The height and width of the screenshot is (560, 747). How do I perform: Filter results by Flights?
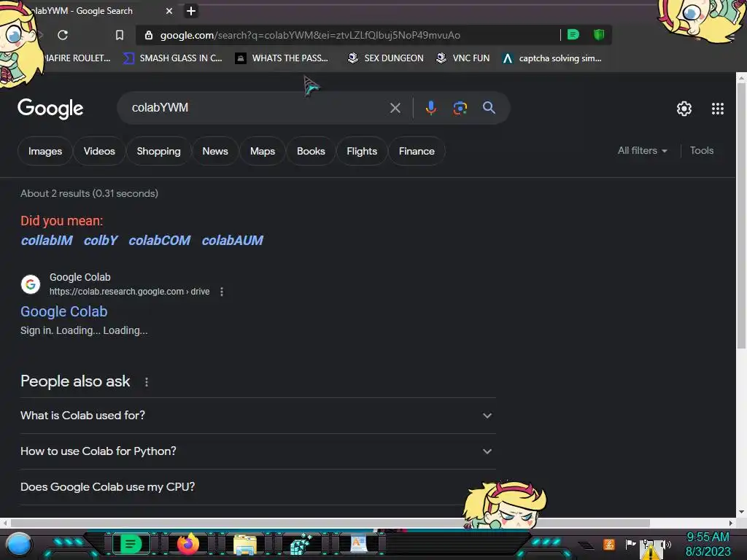[x=362, y=151]
